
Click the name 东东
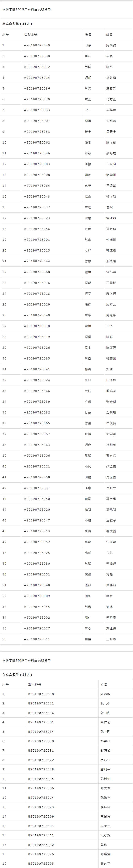pyautogui.click(x=109, y=553)
